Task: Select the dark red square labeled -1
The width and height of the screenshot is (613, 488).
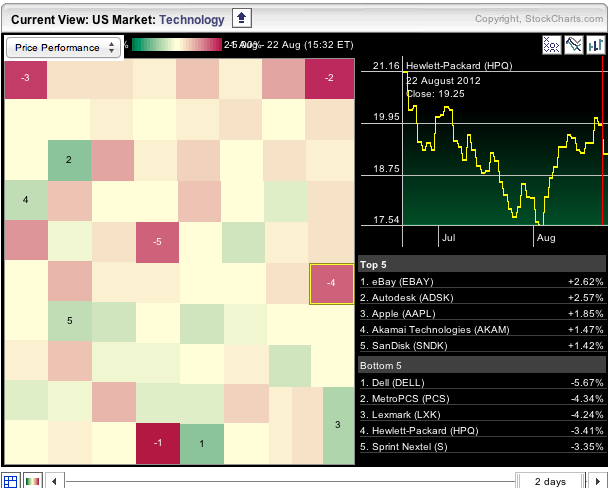Action: (158, 443)
